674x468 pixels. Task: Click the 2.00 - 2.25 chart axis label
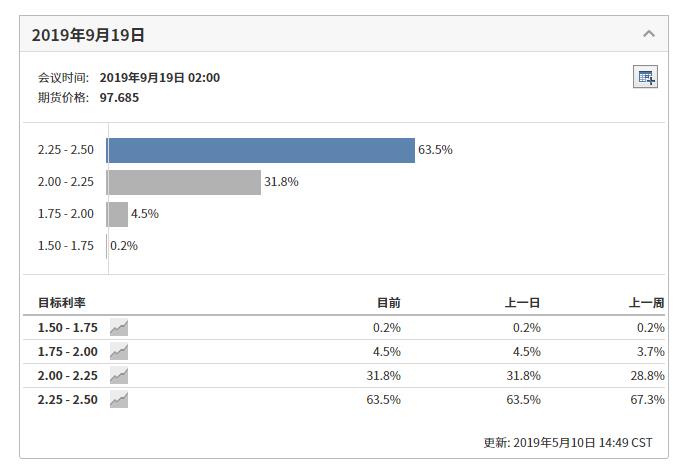[x=65, y=182]
